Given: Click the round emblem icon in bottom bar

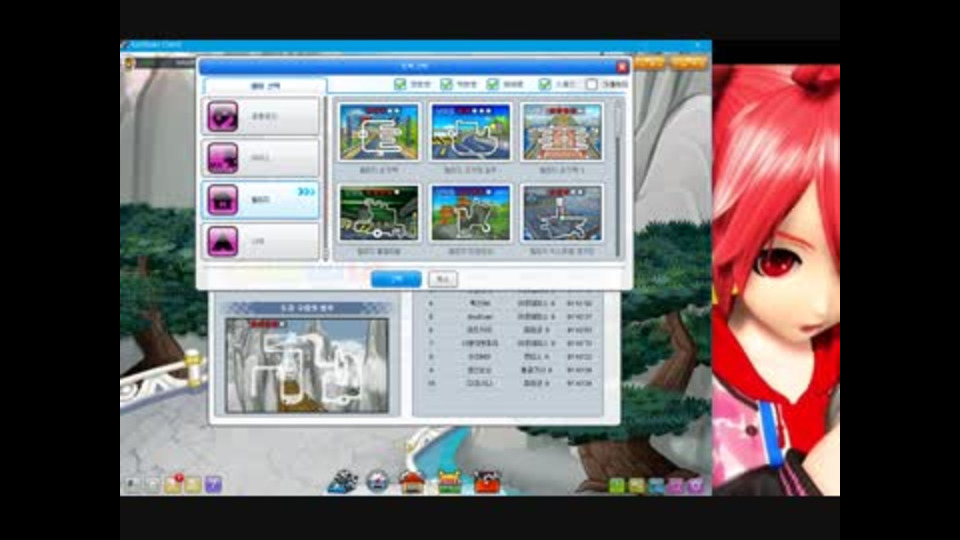Looking at the screenshot, I should [377, 481].
